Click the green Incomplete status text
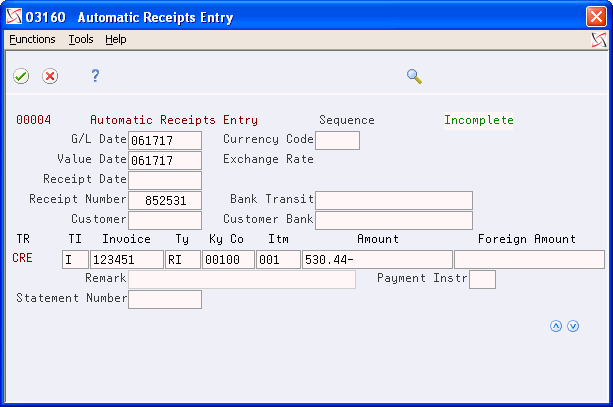This screenshot has height=407, width=613. [x=479, y=120]
